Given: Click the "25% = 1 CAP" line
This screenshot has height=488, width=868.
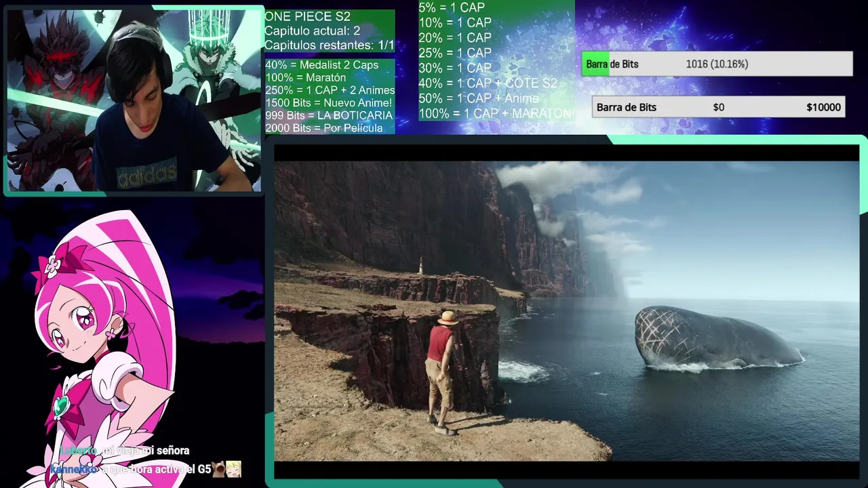Looking at the screenshot, I should click(455, 53).
